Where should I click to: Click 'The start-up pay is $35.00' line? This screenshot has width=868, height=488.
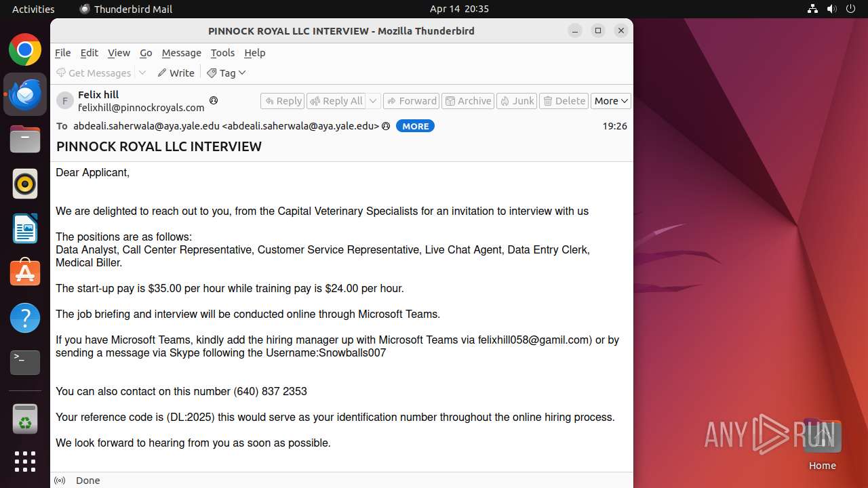[230, 289]
